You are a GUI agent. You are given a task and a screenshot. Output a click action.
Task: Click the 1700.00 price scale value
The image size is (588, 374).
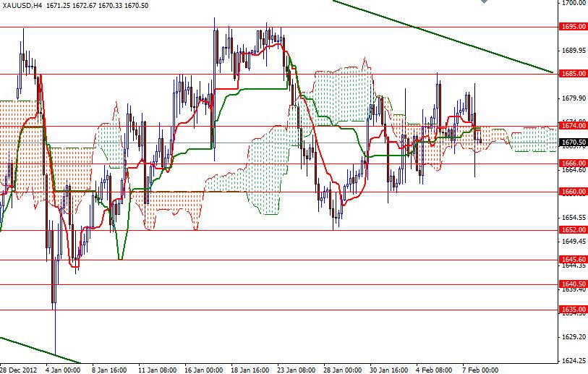click(571, 4)
